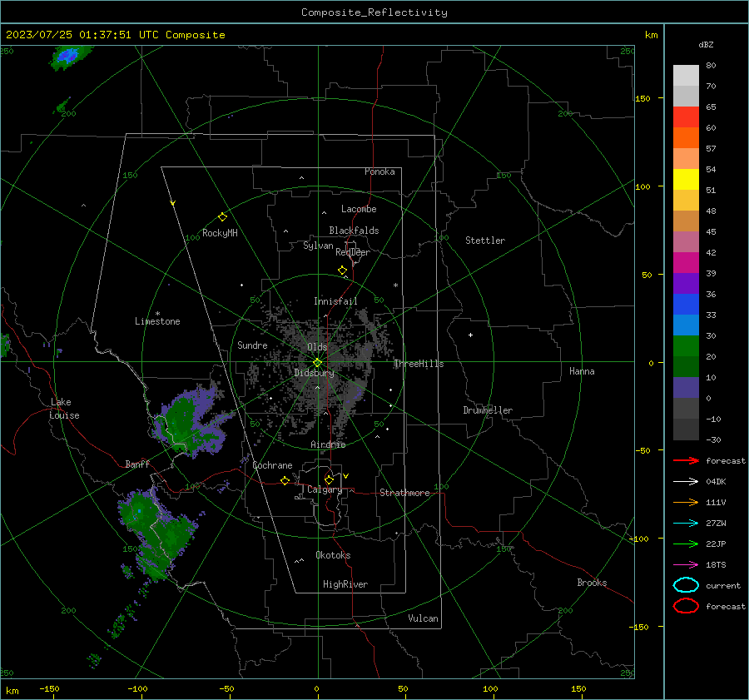This screenshot has width=749, height=700.
Task: Click the Cochrane town label
Action: click(272, 465)
